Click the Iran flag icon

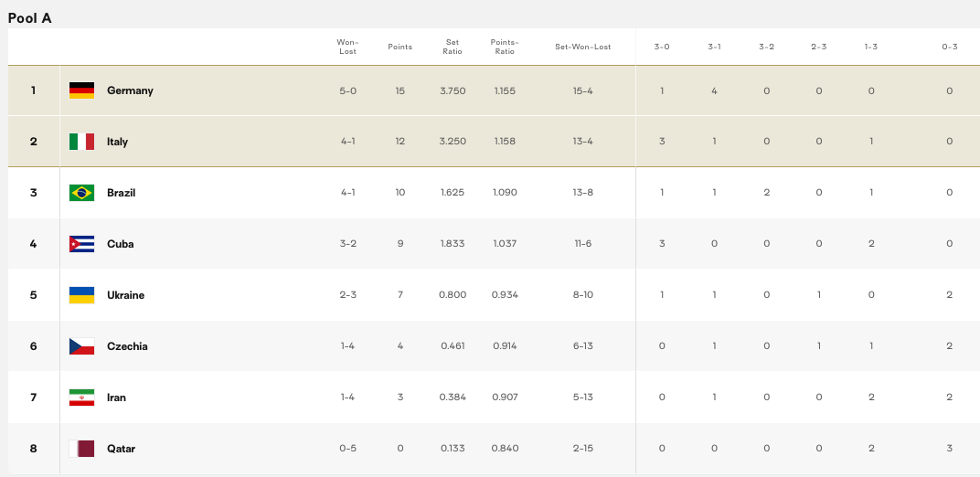81,397
